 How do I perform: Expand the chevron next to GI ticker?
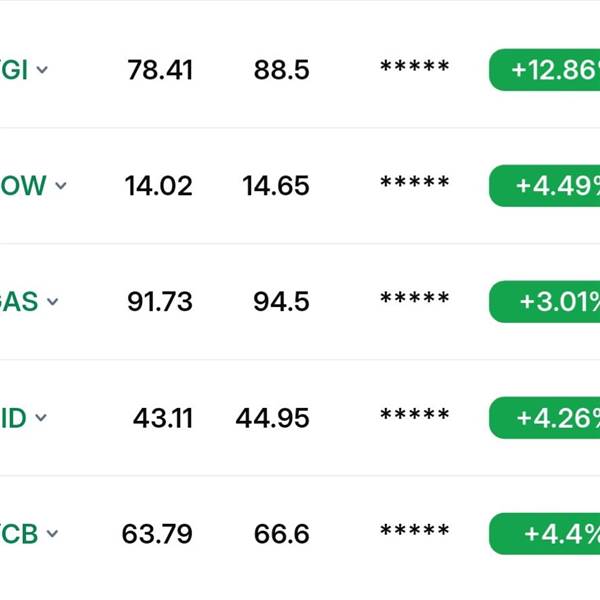tap(42, 70)
